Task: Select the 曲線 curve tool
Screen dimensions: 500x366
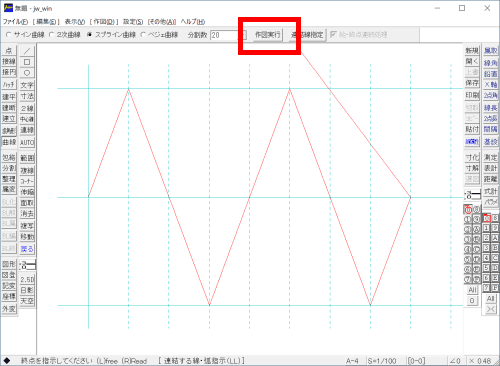Action: pos(9,142)
